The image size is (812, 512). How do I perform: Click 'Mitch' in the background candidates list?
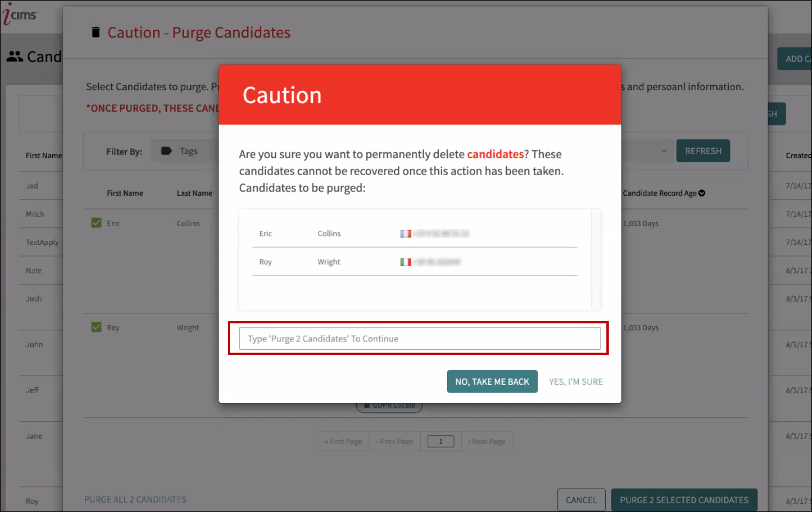[35, 214]
